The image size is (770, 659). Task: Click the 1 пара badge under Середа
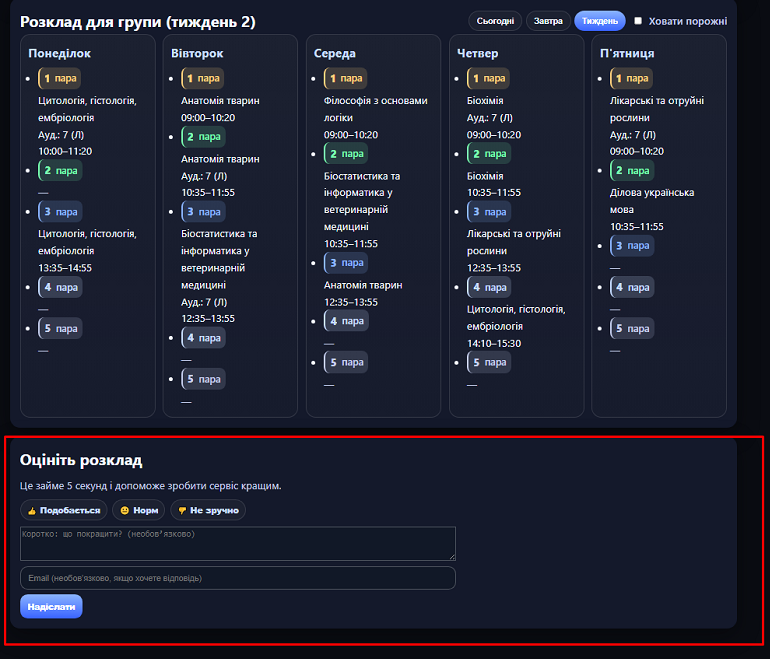pos(346,78)
